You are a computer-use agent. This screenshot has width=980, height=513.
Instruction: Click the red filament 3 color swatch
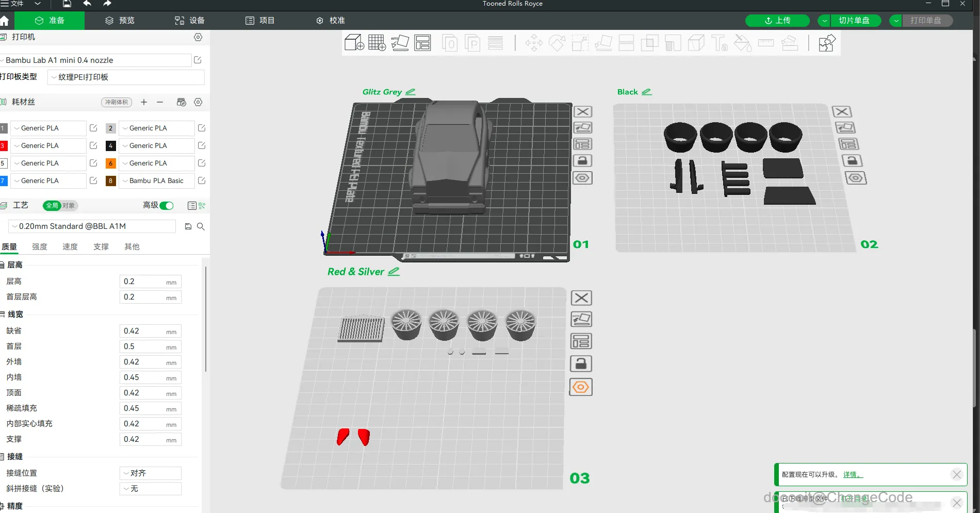coord(4,146)
